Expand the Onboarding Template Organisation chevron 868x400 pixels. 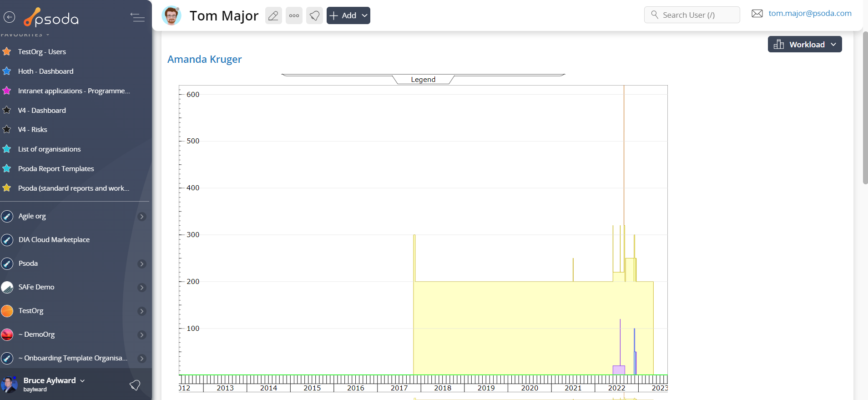click(x=142, y=359)
